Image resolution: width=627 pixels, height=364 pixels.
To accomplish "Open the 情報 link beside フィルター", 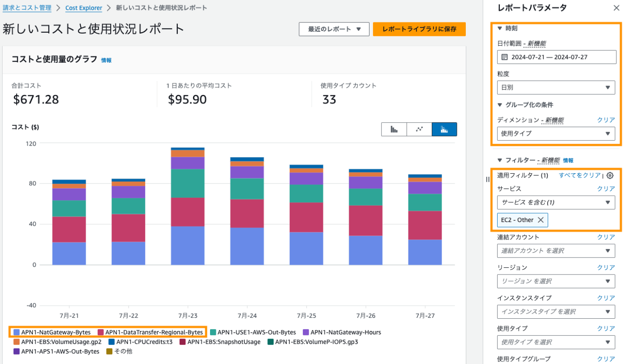I will point(568,160).
